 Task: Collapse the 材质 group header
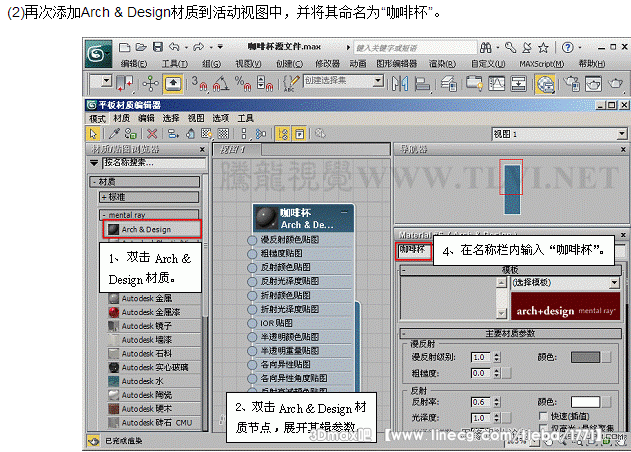[144, 182]
